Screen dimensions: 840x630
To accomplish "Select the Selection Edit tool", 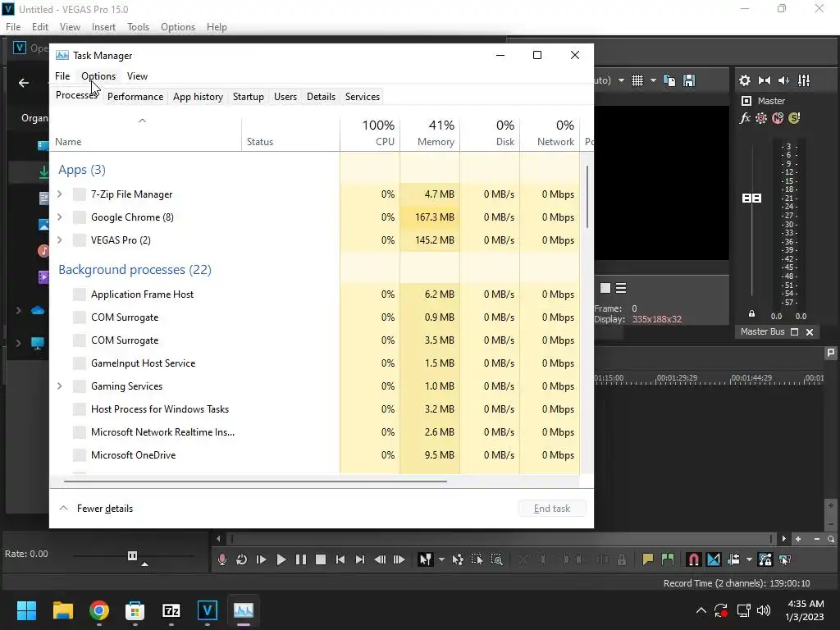I will click(x=477, y=559).
